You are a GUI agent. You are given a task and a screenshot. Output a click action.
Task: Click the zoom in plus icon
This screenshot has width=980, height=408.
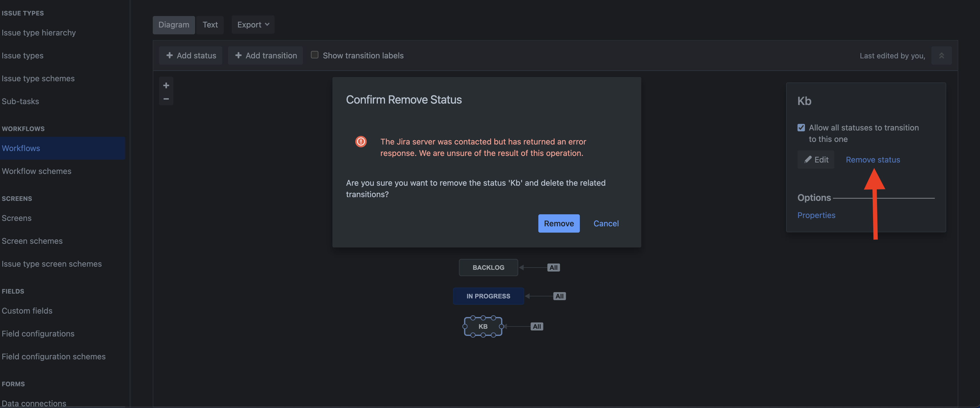(x=166, y=85)
